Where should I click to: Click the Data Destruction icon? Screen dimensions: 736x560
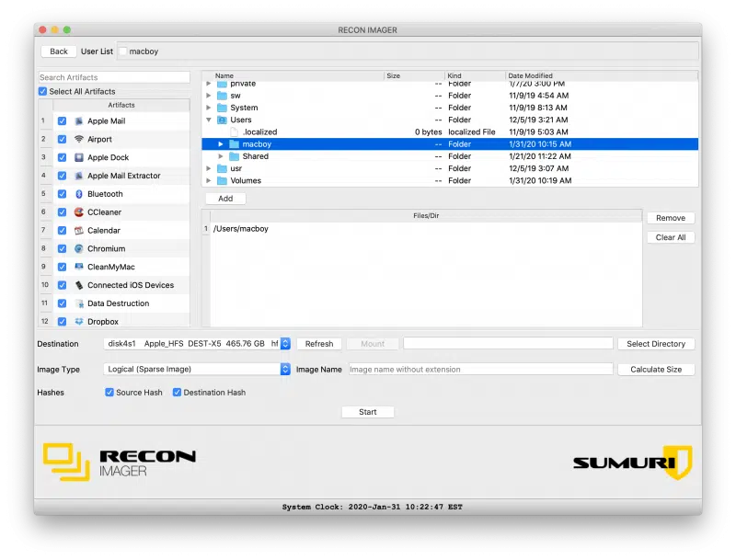(79, 303)
